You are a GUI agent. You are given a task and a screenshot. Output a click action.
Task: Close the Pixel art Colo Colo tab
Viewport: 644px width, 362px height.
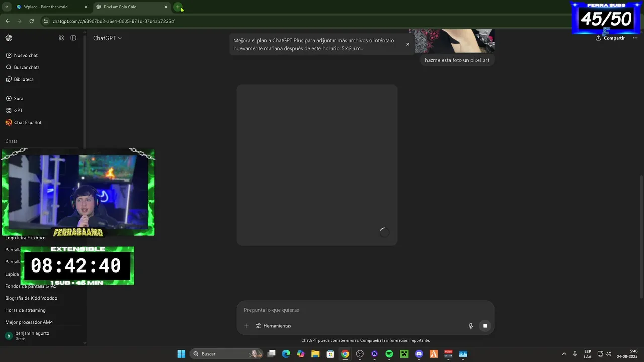point(166,7)
